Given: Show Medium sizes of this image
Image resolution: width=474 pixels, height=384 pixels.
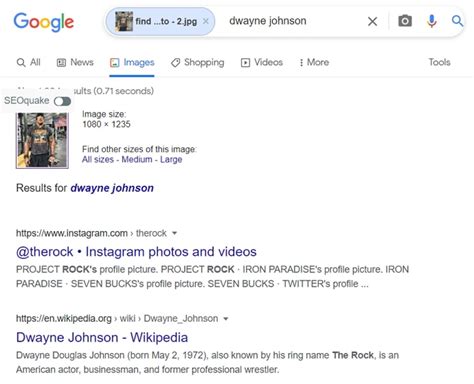Looking at the screenshot, I should [x=137, y=159].
